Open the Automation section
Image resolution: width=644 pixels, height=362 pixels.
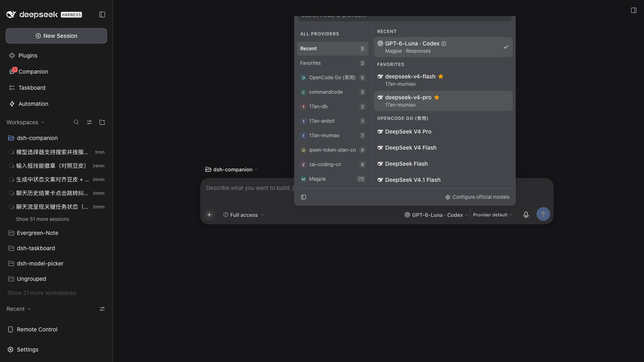coord(56,104)
